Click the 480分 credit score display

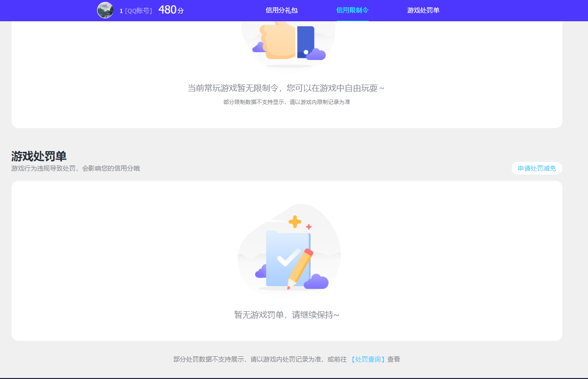(x=172, y=9)
